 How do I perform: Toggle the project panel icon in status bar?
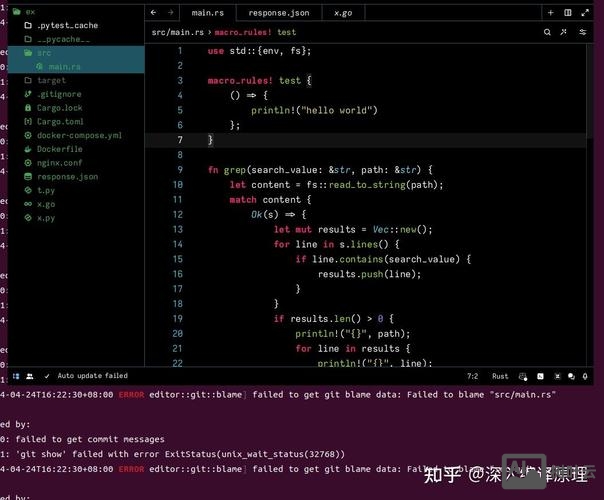[16, 376]
